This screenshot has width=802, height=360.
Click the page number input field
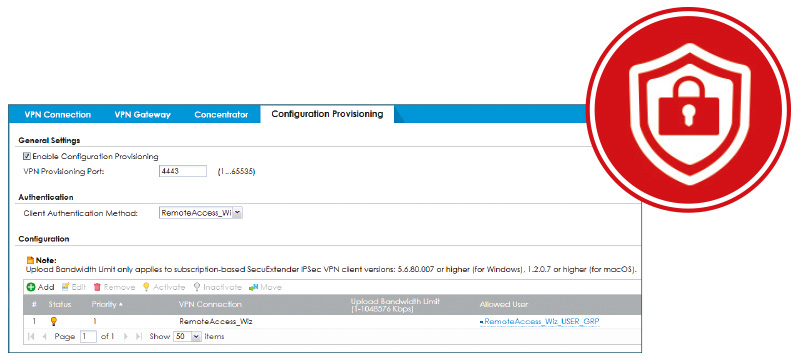click(88, 337)
